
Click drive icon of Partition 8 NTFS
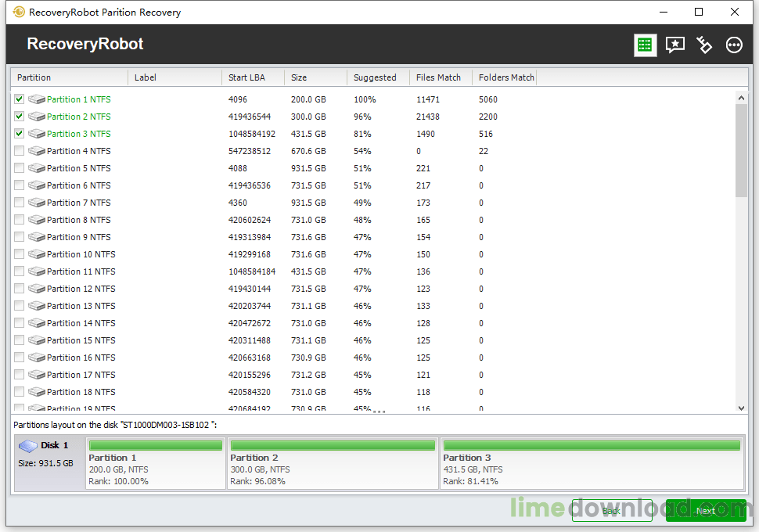point(36,220)
